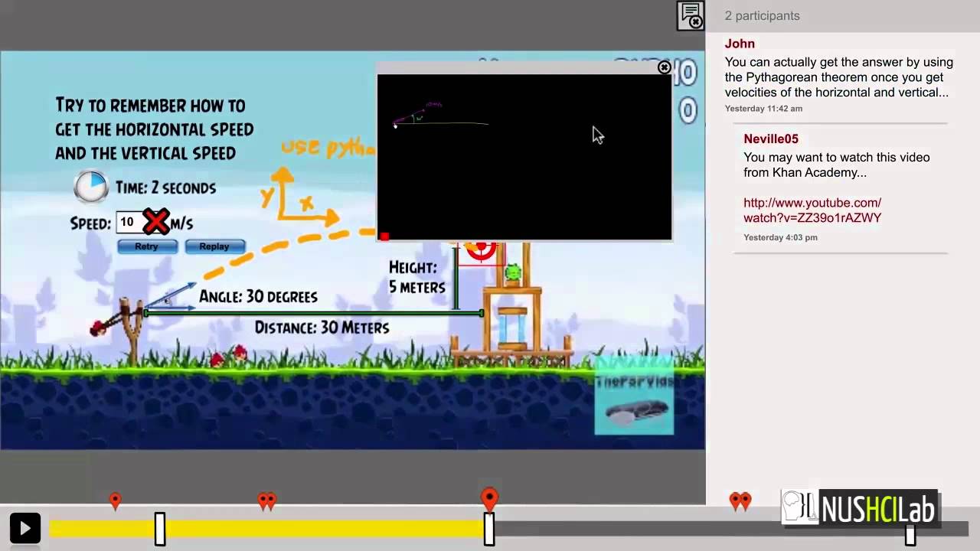Click the 'Height: 5 meters' label

click(x=416, y=277)
